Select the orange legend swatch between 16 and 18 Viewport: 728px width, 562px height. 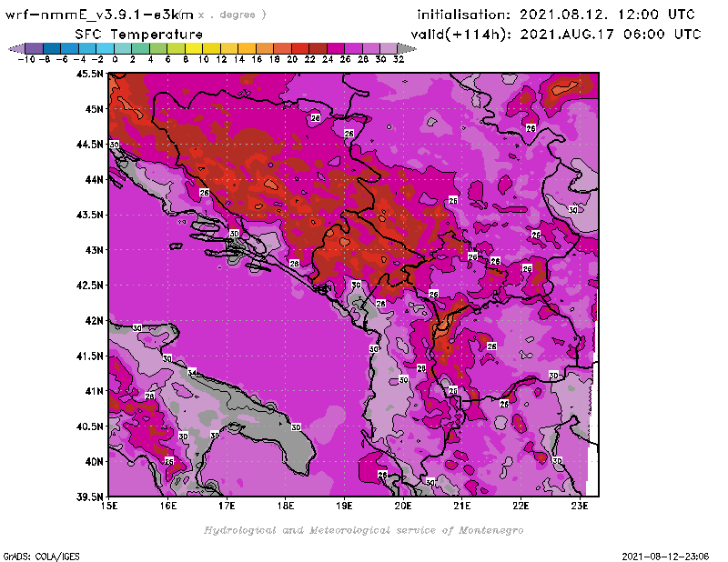pyautogui.click(x=265, y=48)
